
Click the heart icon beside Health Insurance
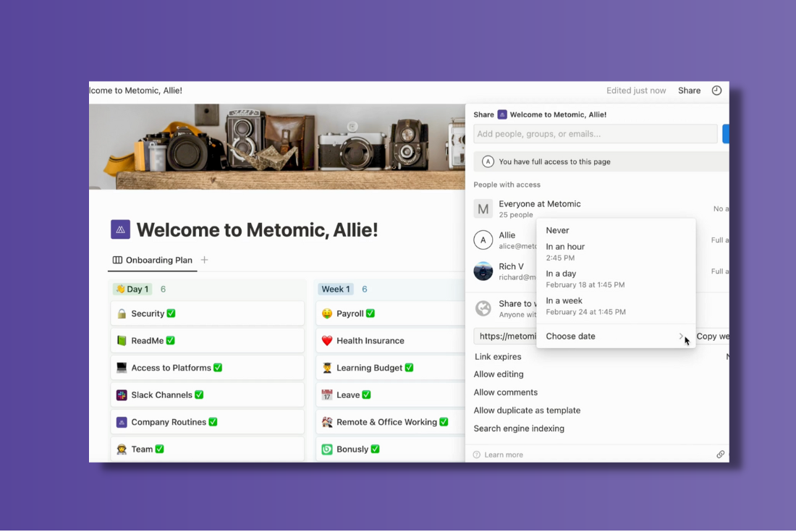328,340
